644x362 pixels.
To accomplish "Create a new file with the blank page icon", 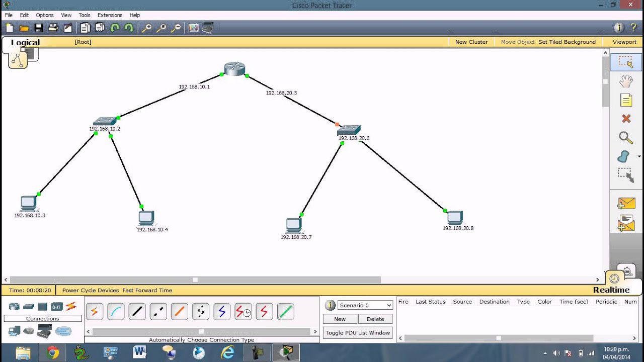I will [x=9, y=28].
